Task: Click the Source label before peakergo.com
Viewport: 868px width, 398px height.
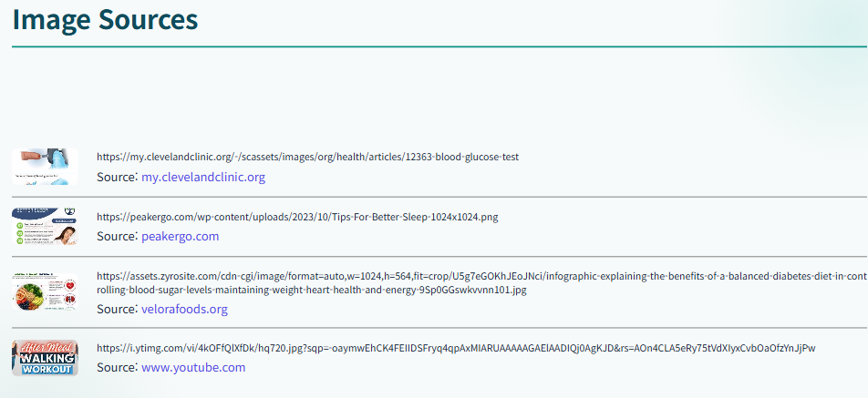Action: [117, 237]
